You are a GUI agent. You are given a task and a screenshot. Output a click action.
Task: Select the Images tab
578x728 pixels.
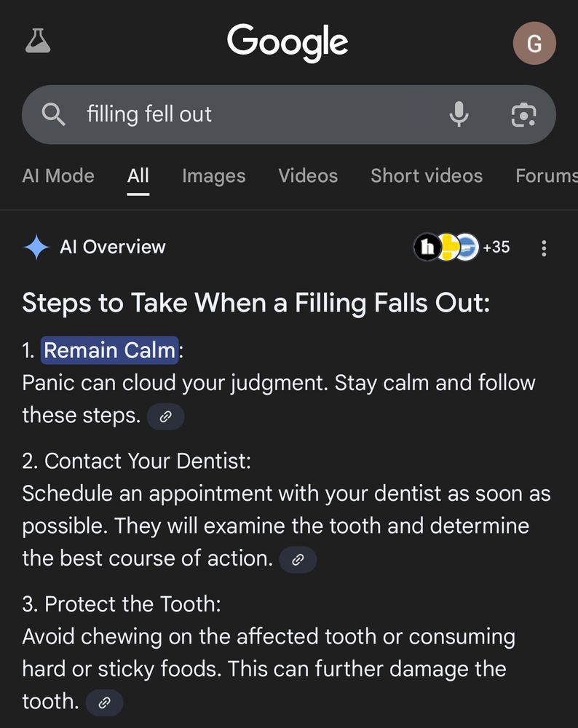tap(213, 176)
